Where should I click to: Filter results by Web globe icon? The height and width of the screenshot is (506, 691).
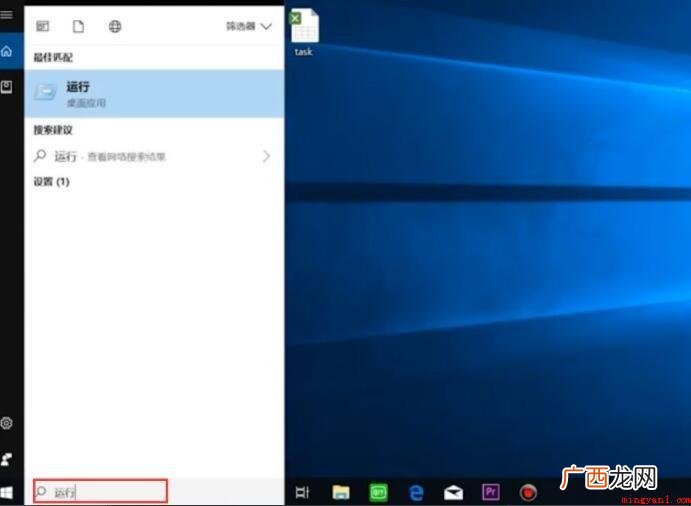coord(115,26)
